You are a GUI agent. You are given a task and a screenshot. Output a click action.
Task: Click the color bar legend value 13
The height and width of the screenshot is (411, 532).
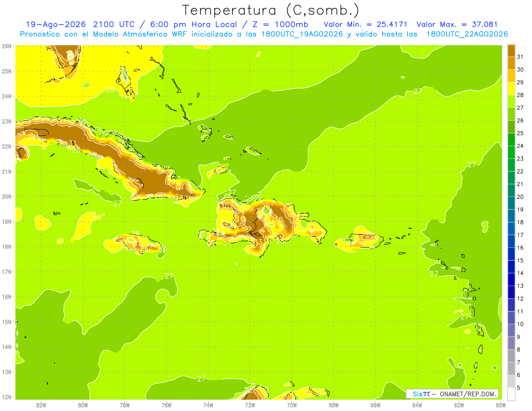pos(520,286)
